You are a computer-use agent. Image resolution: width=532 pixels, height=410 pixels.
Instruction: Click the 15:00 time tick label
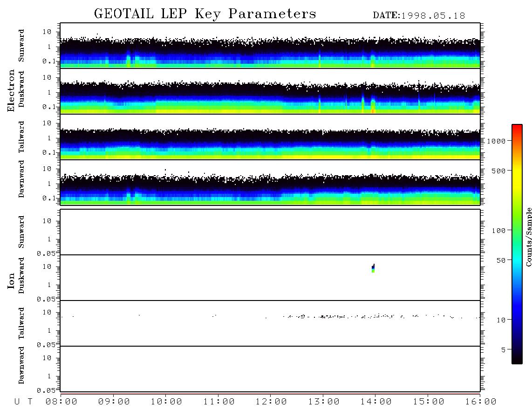pos(429,402)
